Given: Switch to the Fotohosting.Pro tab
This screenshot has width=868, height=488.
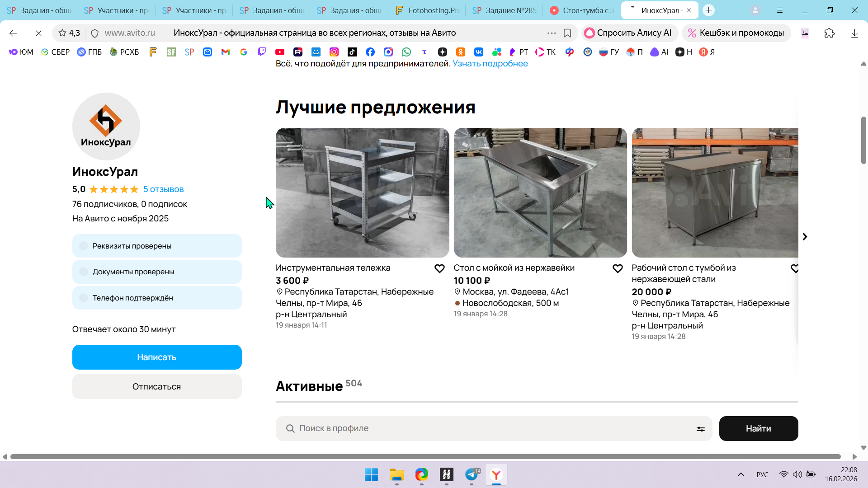Looking at the screenshot, I should [x=427, y=10].
